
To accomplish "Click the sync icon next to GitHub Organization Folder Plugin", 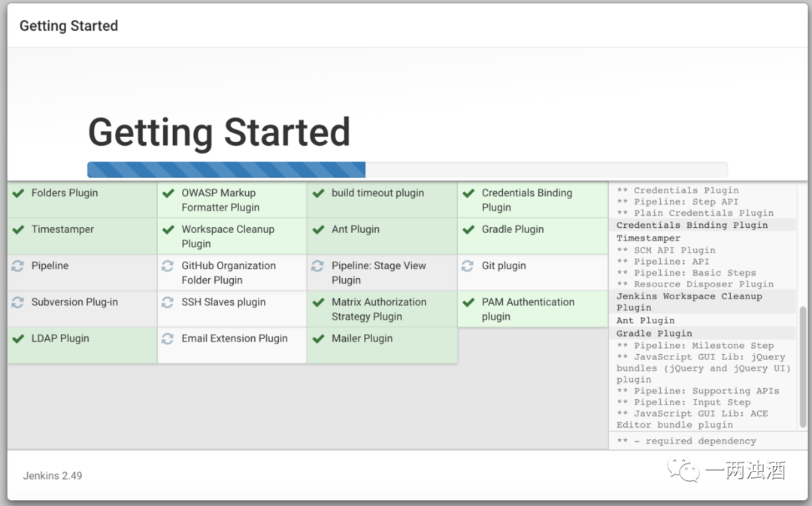I will (167, 265).
